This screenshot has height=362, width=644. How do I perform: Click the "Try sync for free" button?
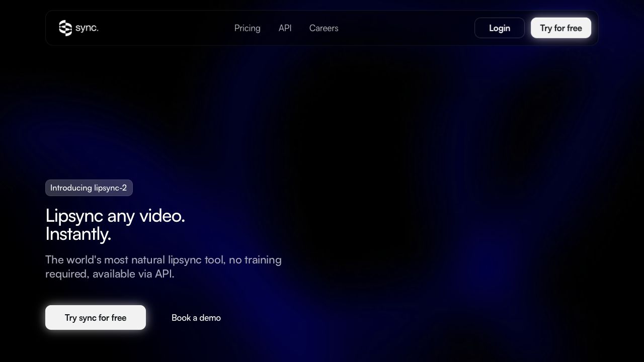point(96,318)
